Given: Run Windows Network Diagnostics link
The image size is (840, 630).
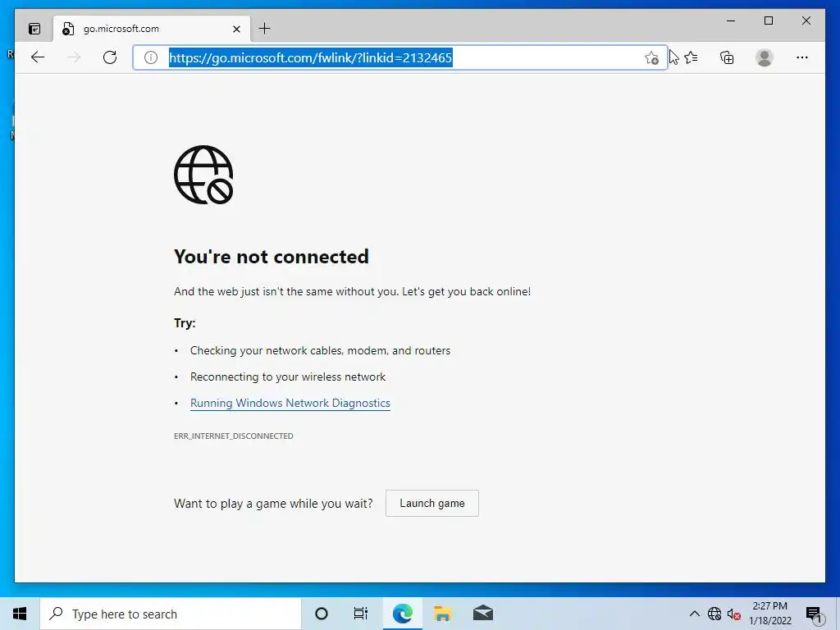Looking at the screenshot, I should click(290, 403).
